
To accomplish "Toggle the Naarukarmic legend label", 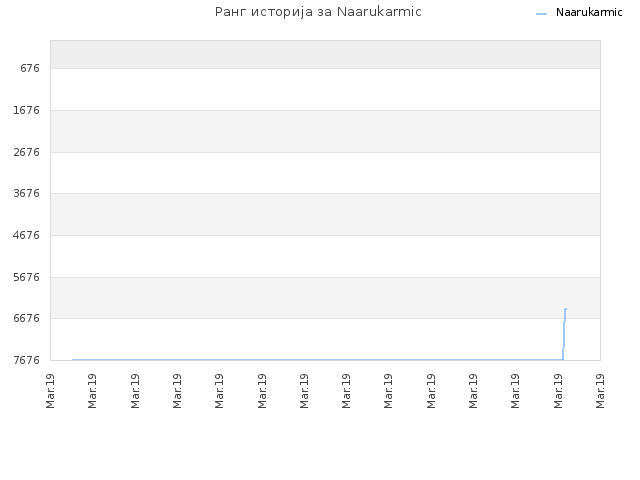I will pos(589,12).
